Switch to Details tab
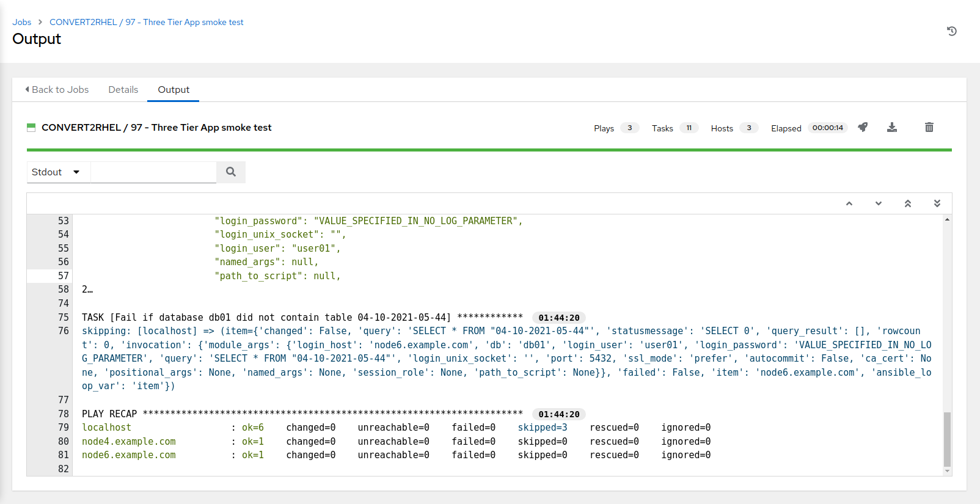 123,89
